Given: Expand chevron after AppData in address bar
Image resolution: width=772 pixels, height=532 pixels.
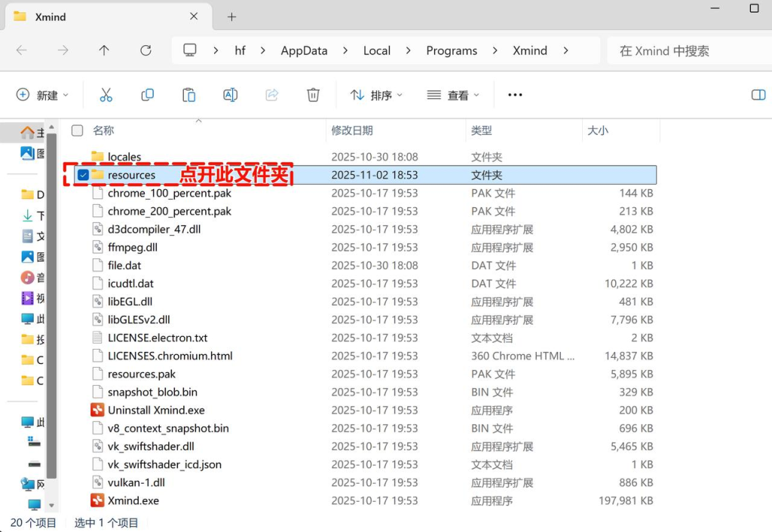Looking at the screenshot, I should [x=345, y=50].
